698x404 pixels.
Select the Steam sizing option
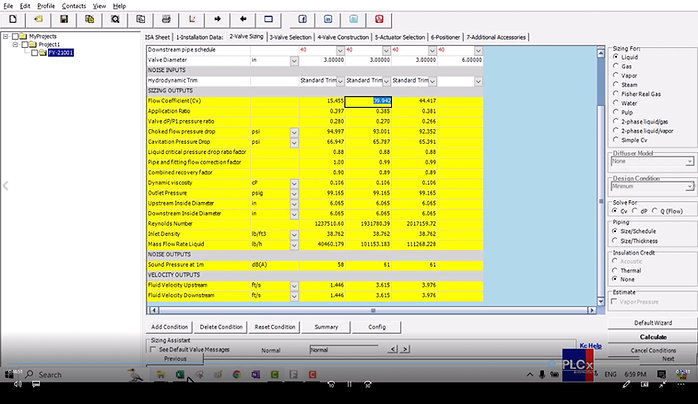pos(615,84)
